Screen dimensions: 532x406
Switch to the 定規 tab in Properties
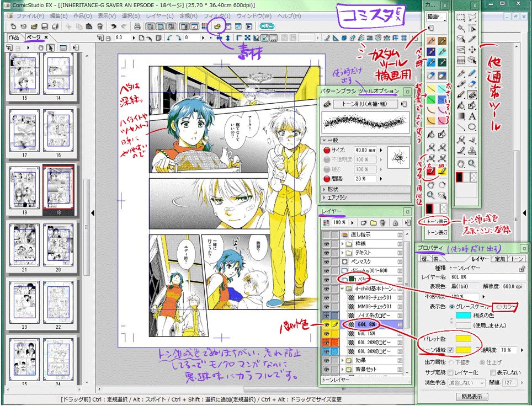point(500,259)
